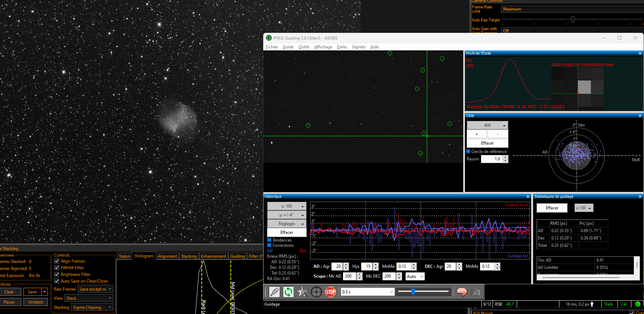Viewport: 644px width, 314px height.
Task: Toggle the Corrections checkbox
Action: click(269, 245)
